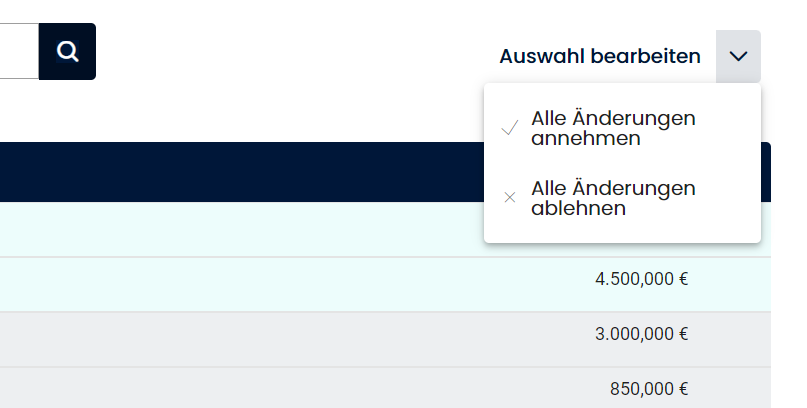
Task: Focus the search text field
Action: point(18,51)
